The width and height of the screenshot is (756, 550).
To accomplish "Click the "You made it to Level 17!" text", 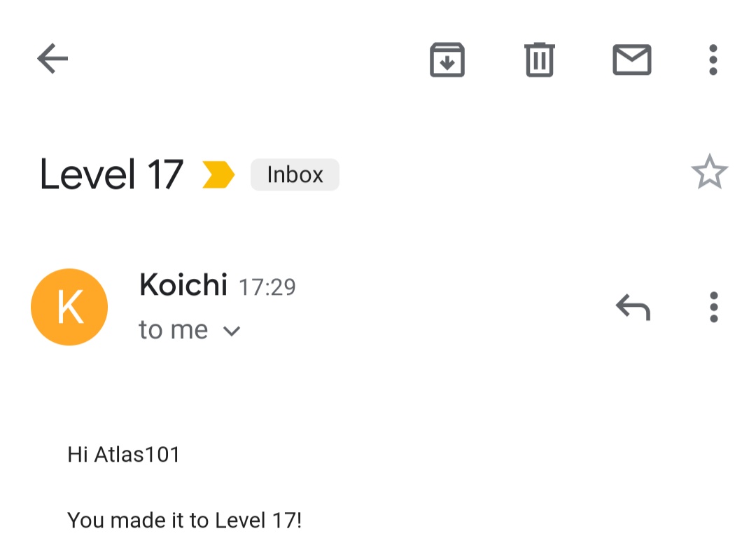I will 184,520.
